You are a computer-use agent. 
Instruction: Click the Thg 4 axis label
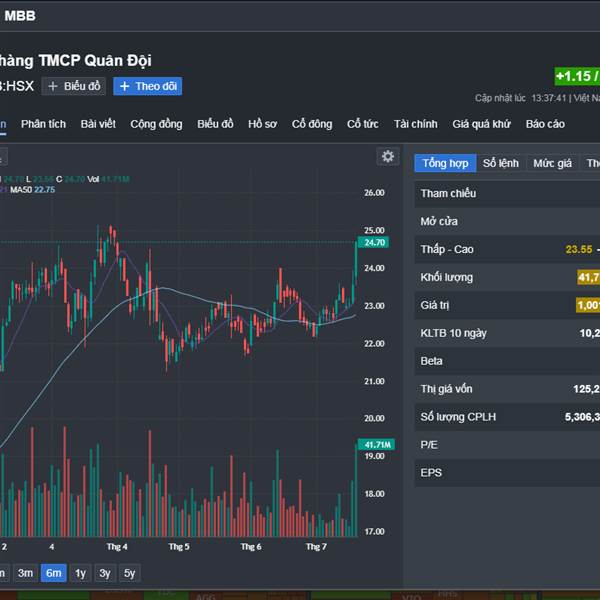pyautogui.click(x=117, y=546)
